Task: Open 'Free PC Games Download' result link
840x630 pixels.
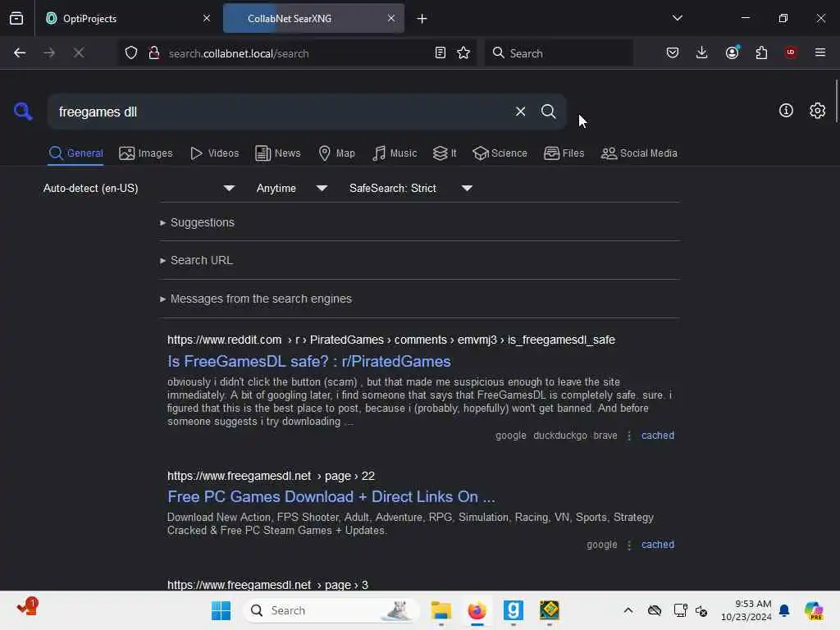Action: (331, 496)
